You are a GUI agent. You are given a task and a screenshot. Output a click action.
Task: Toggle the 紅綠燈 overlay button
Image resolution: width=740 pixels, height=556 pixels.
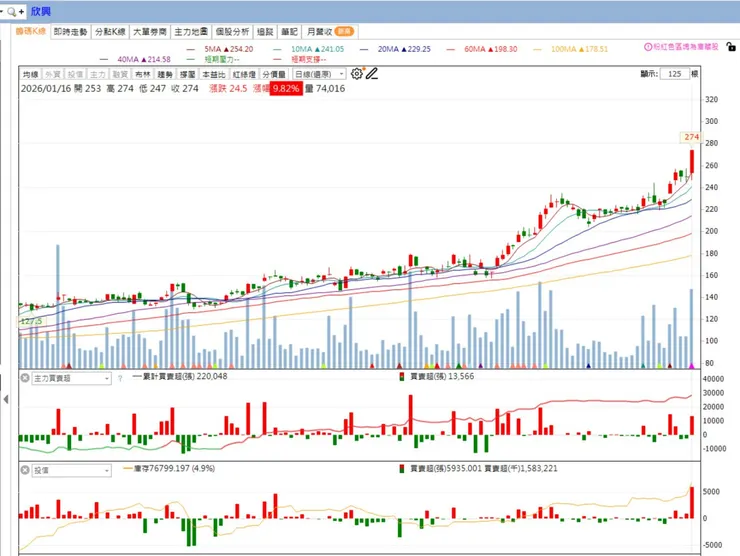(244, 74)
